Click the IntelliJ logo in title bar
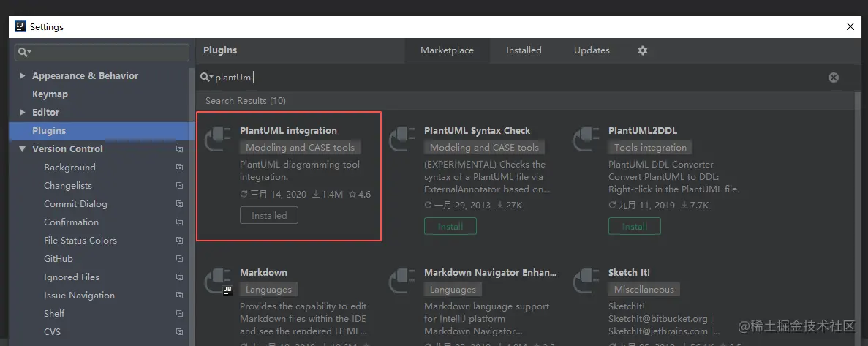The height and width of the screenshot is (346, 868). (20, 26)
